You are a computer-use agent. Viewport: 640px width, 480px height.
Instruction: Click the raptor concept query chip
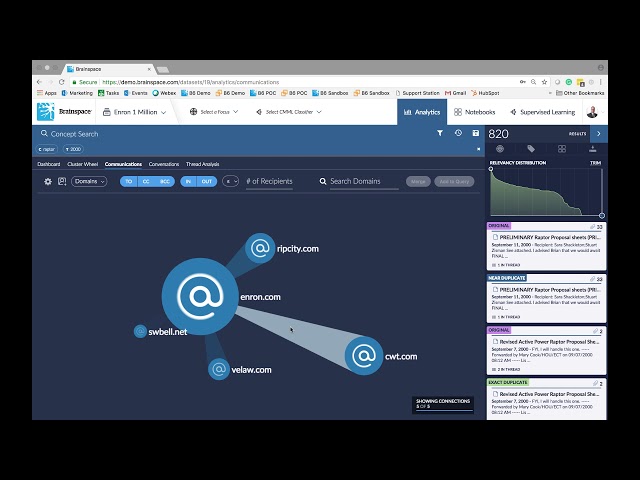(x=47, y=149)
